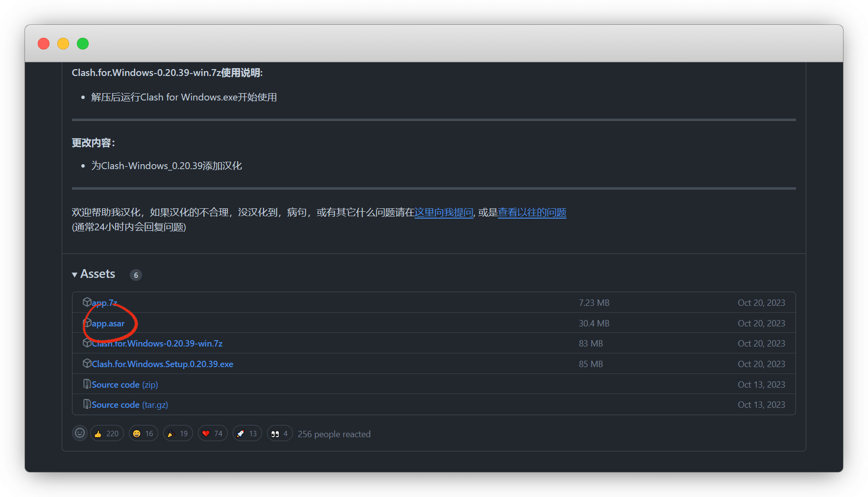This screenshot has height=497, width=868.
Task: Click the 85 MB file size
Action: (591, 364)
